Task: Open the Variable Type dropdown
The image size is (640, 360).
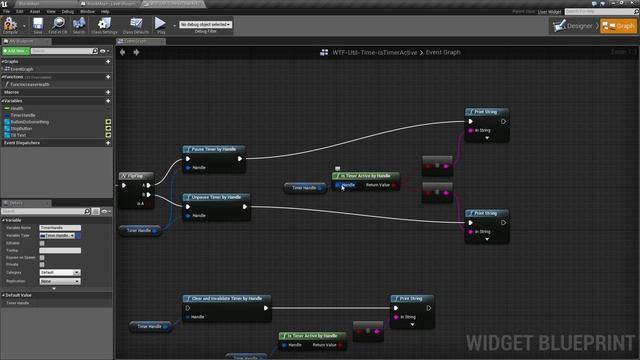Action: coord(57,236)
